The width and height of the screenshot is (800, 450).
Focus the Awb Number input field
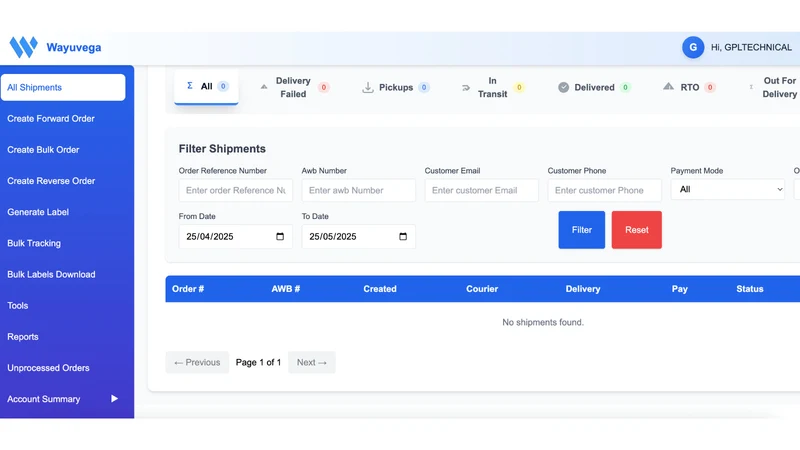[x=359, y=190]
